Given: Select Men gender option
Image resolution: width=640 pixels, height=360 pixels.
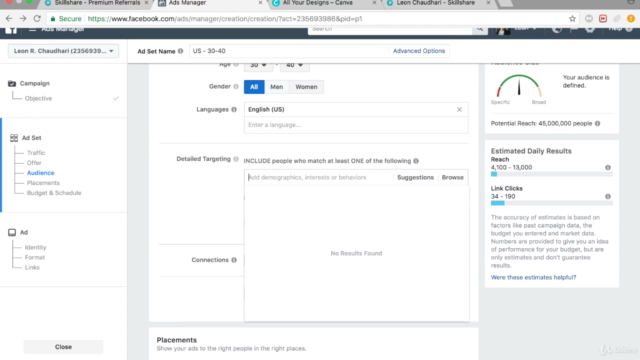Looking at the screenshot, I should (276, 87).
